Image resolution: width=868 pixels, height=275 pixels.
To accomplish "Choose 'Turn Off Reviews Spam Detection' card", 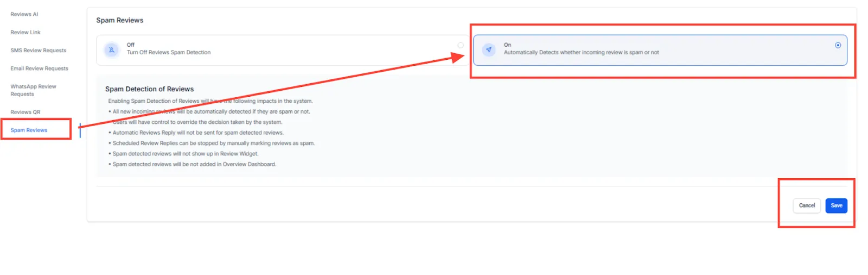I will tap(283, 50).
